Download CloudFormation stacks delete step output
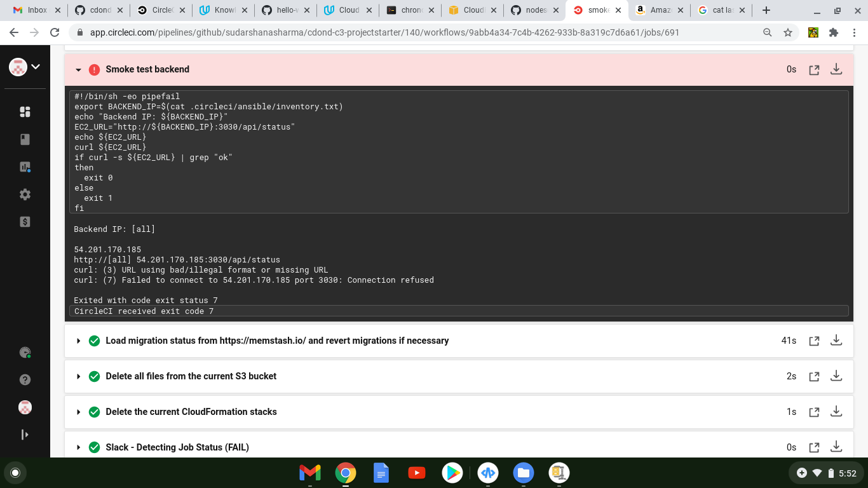The width and height of the screenshot is (868, 488). pyautogui.click(x=836, y=412)
